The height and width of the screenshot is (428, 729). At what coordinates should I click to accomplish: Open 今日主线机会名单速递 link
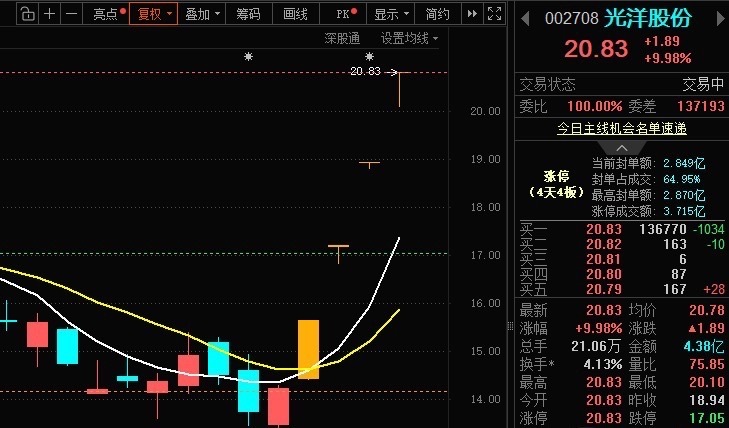tap(622, 128)
